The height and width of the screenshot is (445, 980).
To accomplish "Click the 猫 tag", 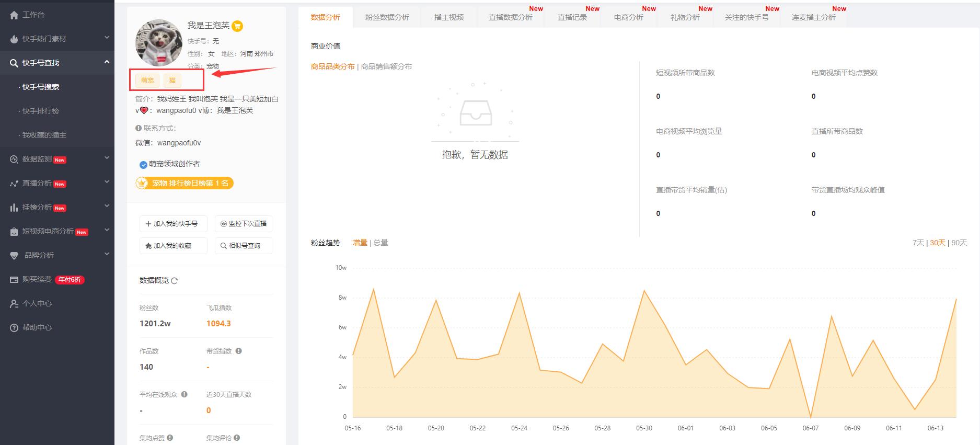I will click(172, 81).
